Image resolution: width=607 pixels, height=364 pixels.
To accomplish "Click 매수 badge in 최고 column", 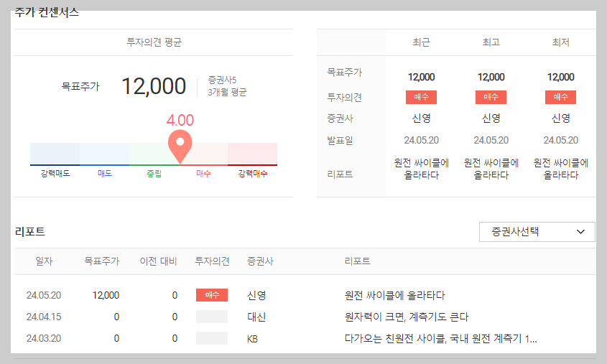I will [x=491, y=97].
